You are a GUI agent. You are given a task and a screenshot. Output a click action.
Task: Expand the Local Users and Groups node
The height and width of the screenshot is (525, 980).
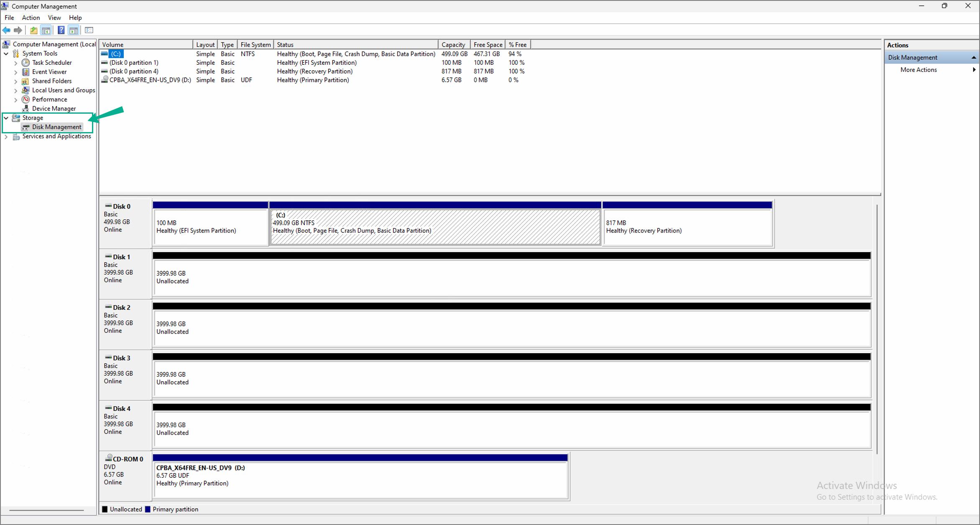click(x=16, y=91)
